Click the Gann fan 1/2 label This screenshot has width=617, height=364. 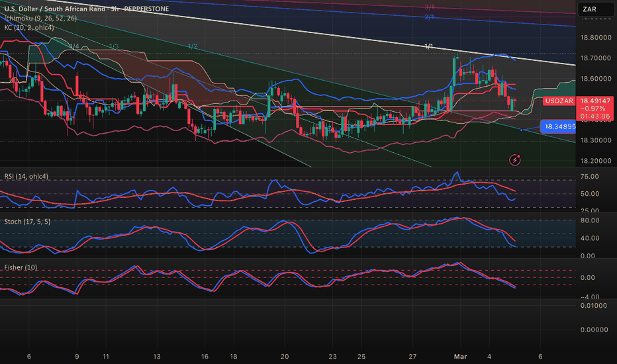[x=193, y=46]
